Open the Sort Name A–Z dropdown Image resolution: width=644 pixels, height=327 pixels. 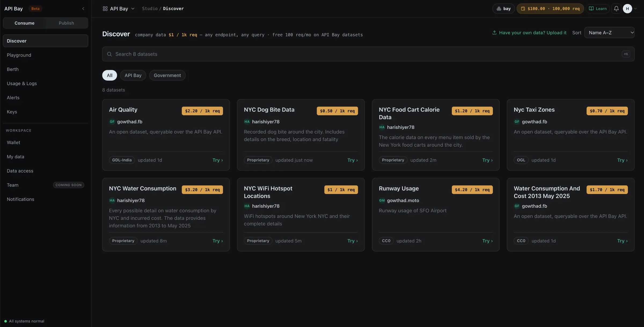[x=609, y=33]
